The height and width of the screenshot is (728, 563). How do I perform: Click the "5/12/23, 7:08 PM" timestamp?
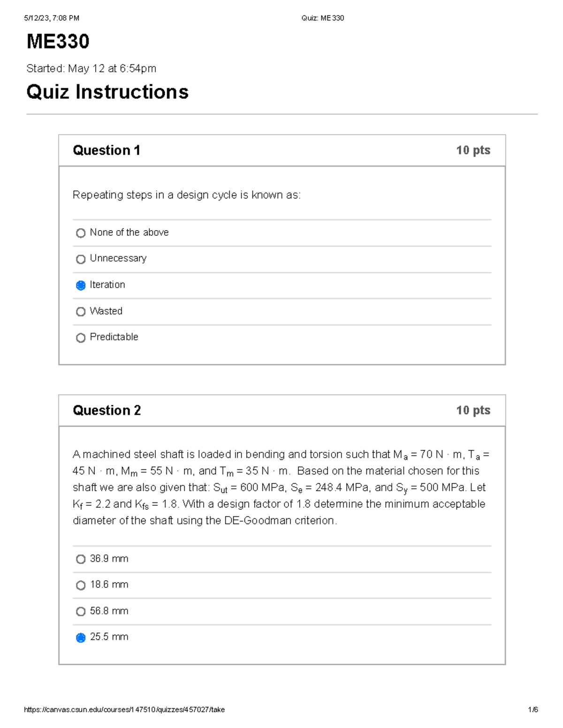coord(52,18)
